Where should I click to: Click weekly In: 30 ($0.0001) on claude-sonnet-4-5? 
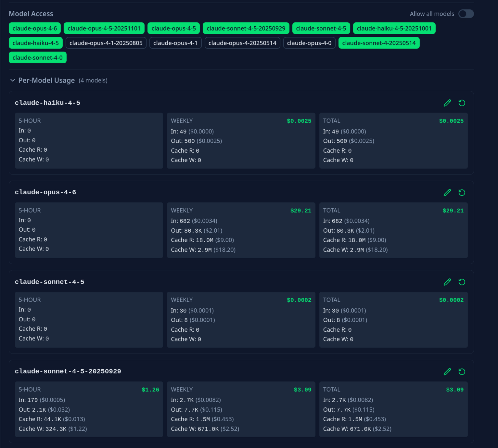192,311
